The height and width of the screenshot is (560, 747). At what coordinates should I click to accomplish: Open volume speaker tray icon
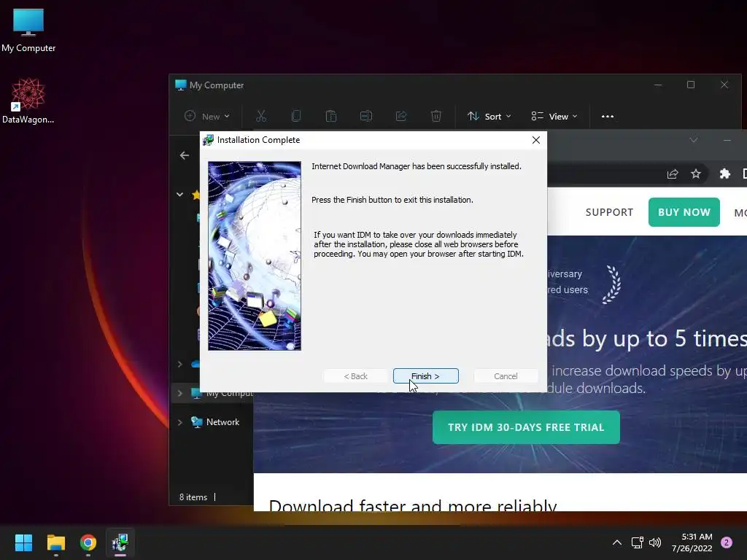click(x=655, y=542)
